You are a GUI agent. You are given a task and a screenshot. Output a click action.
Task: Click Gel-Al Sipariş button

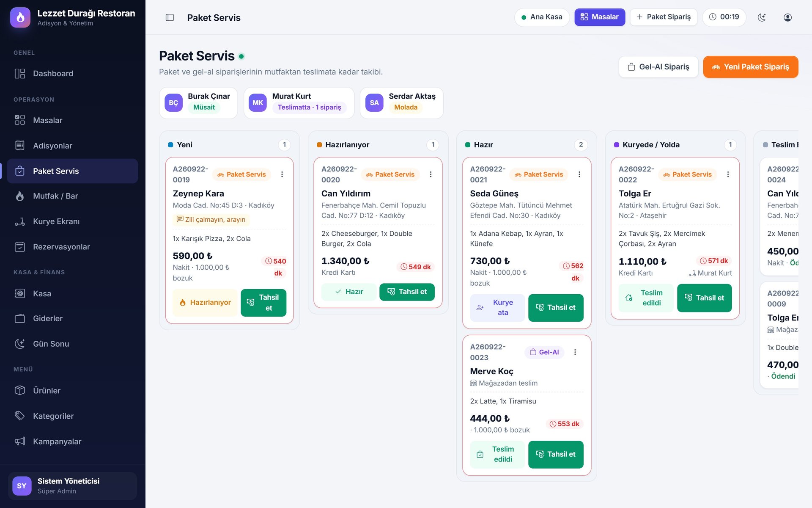(658, 67)
